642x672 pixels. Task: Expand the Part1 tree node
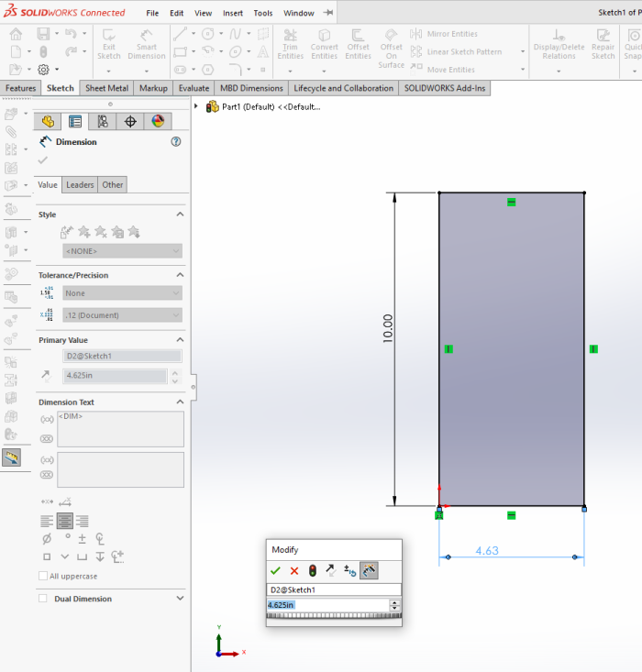click(x=197, y=106)
